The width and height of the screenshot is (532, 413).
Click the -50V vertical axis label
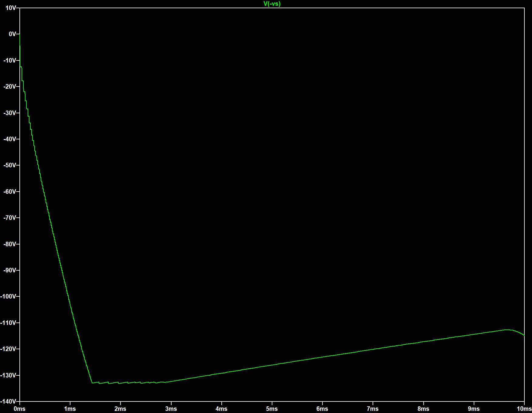pyautogui.click(x=10, y=165)
